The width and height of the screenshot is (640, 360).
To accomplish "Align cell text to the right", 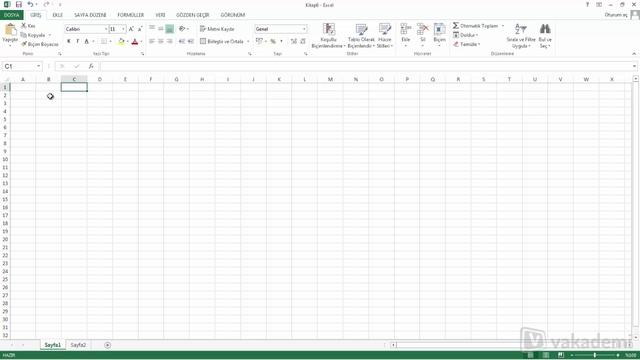I will (169, 41).
